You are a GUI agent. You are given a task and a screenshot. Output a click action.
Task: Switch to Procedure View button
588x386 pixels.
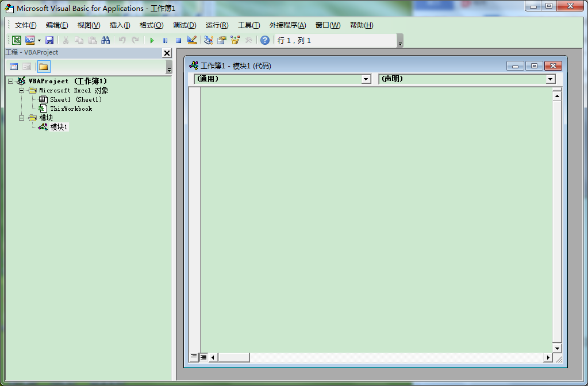coord(194,357)
